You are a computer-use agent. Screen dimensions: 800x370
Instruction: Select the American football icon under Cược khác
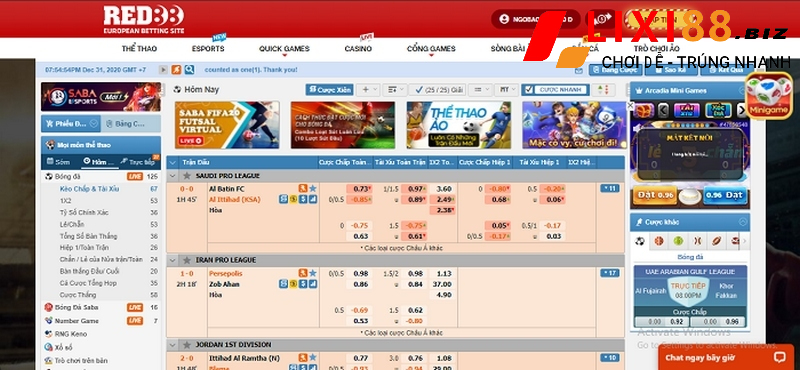click(x=716, y=241)
